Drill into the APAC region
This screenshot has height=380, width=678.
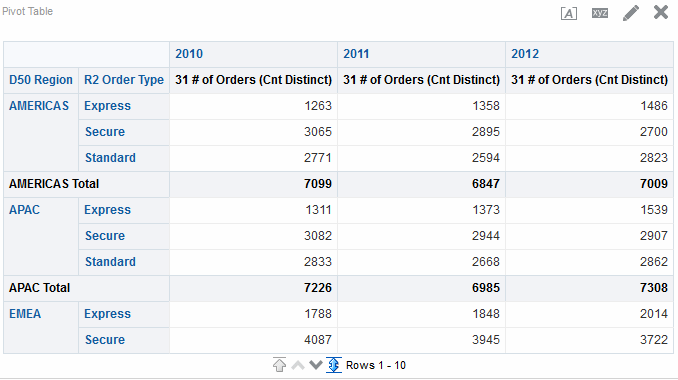tap(24, 210)
